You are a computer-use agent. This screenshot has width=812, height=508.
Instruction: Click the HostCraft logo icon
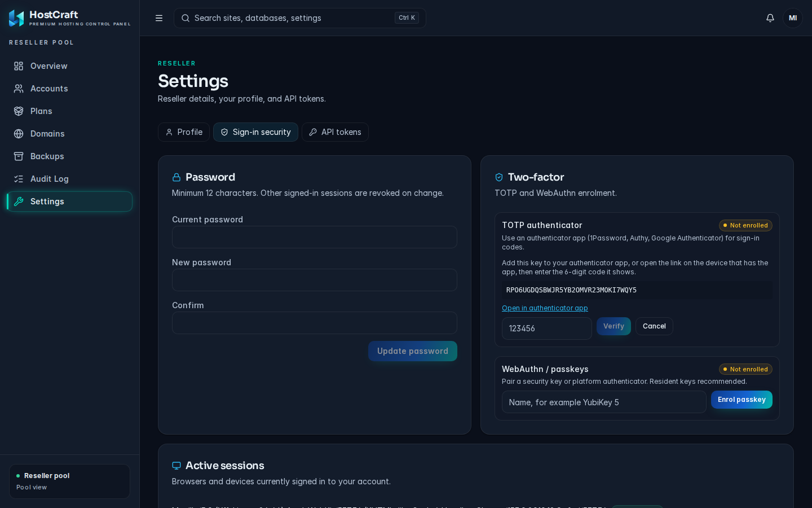coord(16,18)
